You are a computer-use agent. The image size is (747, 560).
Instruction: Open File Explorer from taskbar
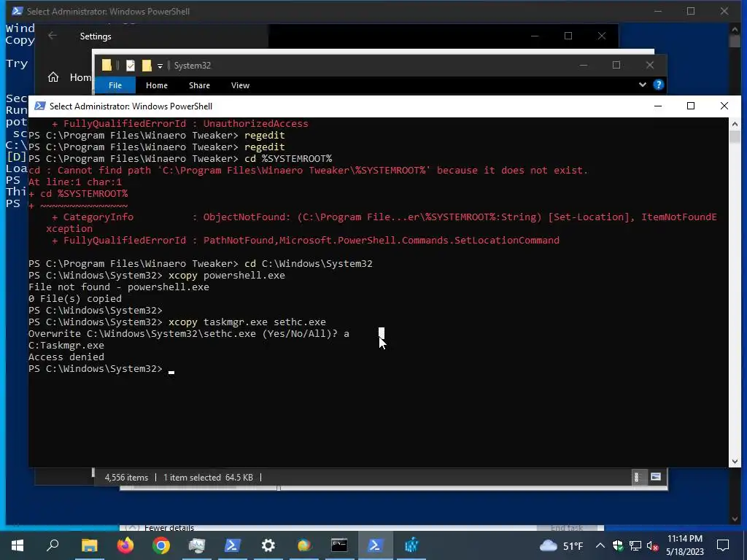[x=89, y=545]
